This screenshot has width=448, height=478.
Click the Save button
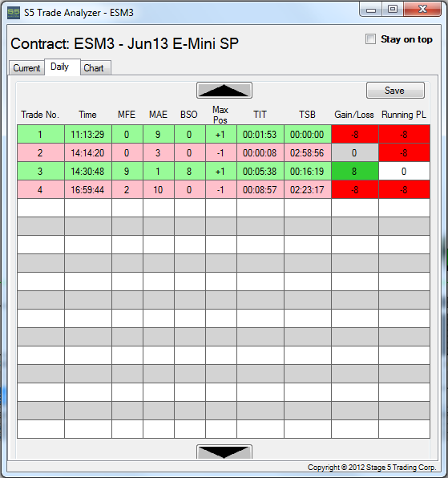[x=395, y=91]
